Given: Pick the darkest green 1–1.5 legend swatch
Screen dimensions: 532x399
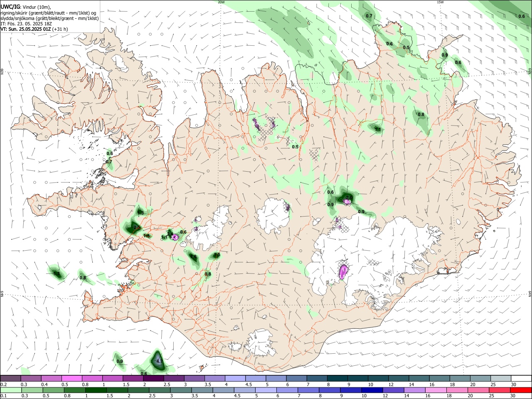Looking at the screenshot, I should [x=96, y=390].
